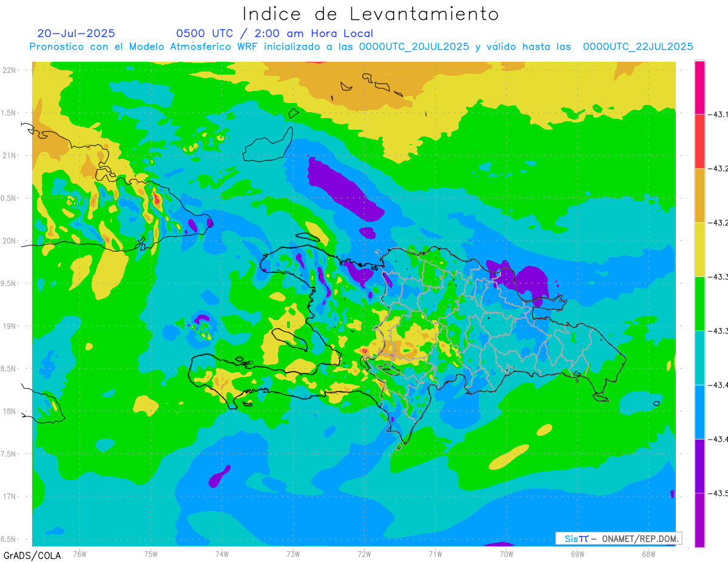The image size is (728, 562).
Task: Pick the bright blue swatch in the color bar
Action: click(x=699, y=412)
